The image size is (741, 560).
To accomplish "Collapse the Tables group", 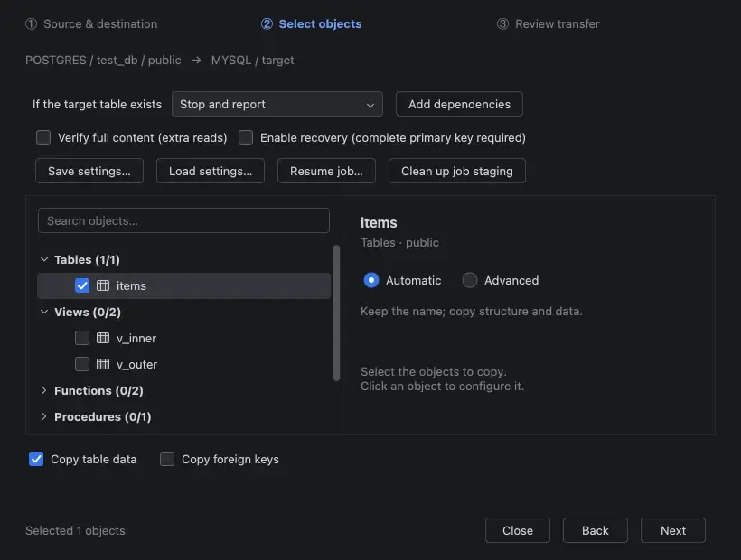I will tap(44, 259).
